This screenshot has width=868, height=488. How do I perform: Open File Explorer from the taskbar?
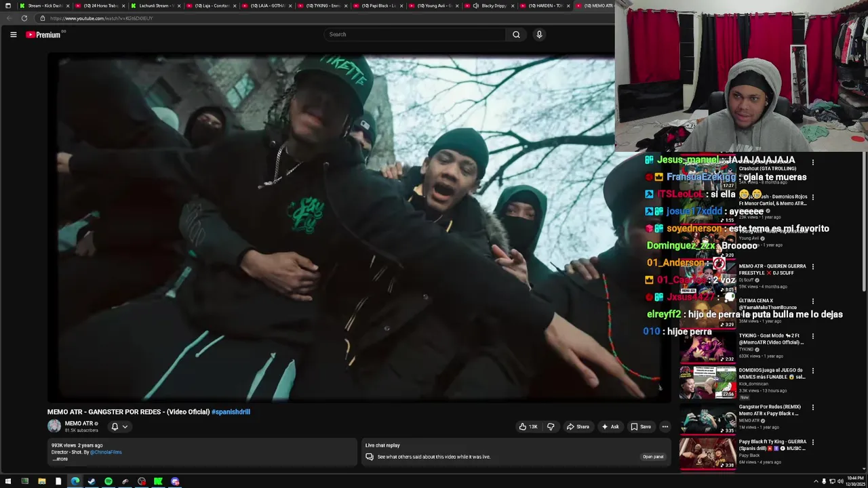tap(41, 481)
